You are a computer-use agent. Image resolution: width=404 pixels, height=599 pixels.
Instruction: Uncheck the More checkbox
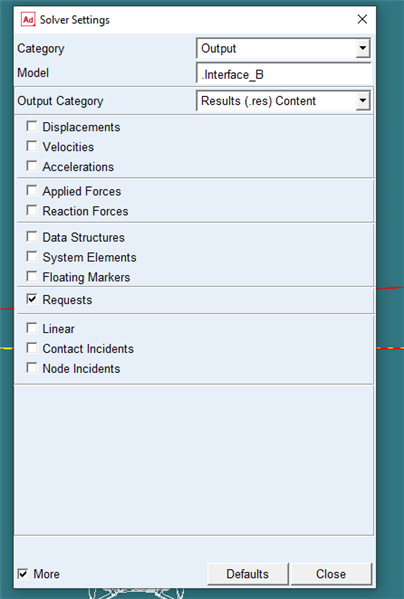23,573
